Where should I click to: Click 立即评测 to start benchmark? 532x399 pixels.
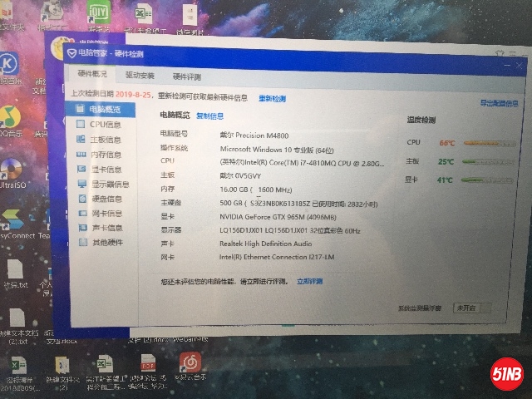coord(308,283)
